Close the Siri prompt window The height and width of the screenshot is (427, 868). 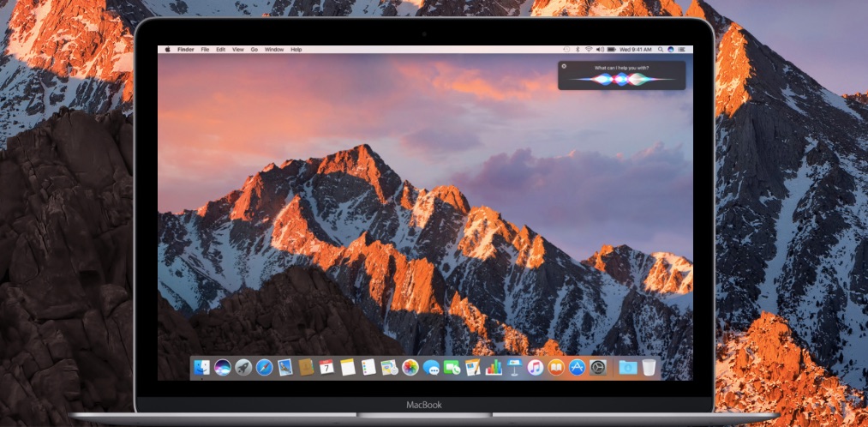click(564, 66)
